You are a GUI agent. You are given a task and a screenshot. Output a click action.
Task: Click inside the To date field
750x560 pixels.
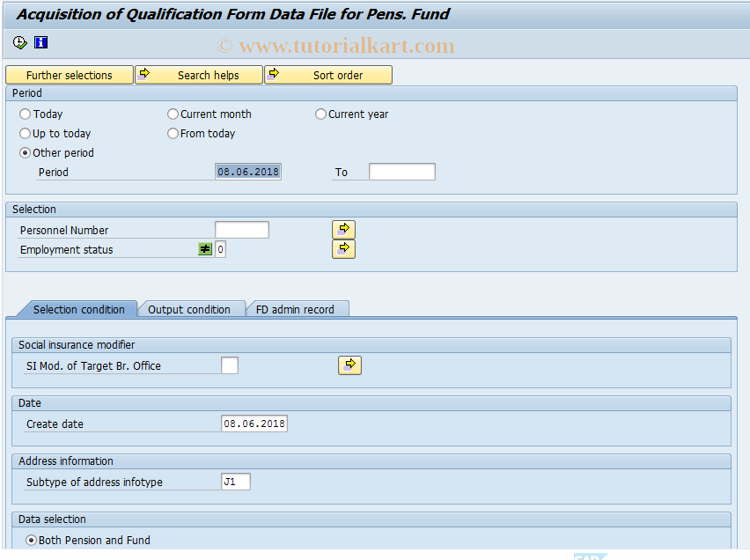[x=401, y=172]
